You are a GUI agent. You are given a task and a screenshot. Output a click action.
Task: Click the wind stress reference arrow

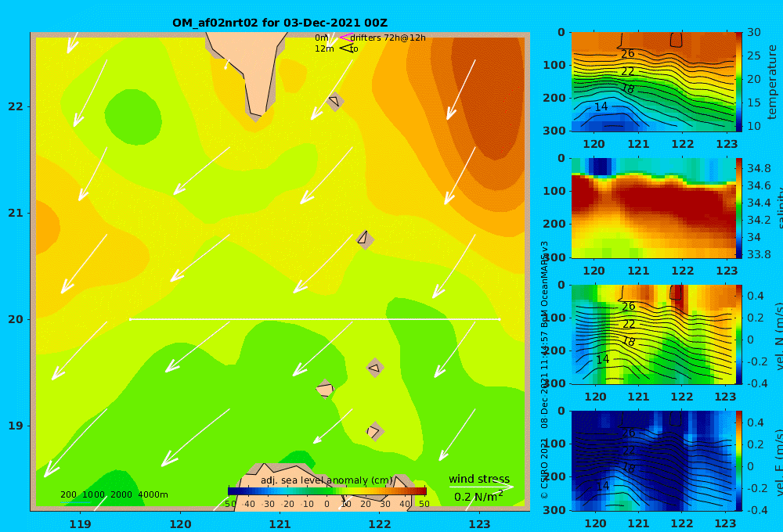pyautogui.click(x=481, y=487)
